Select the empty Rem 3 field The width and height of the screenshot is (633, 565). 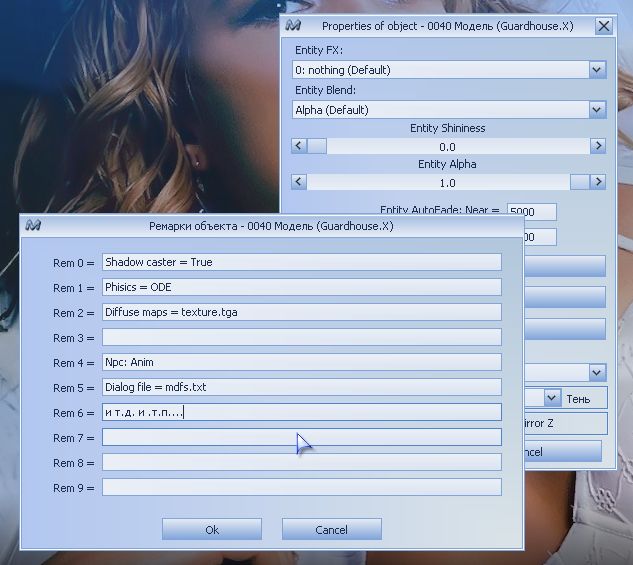[301, 338]
